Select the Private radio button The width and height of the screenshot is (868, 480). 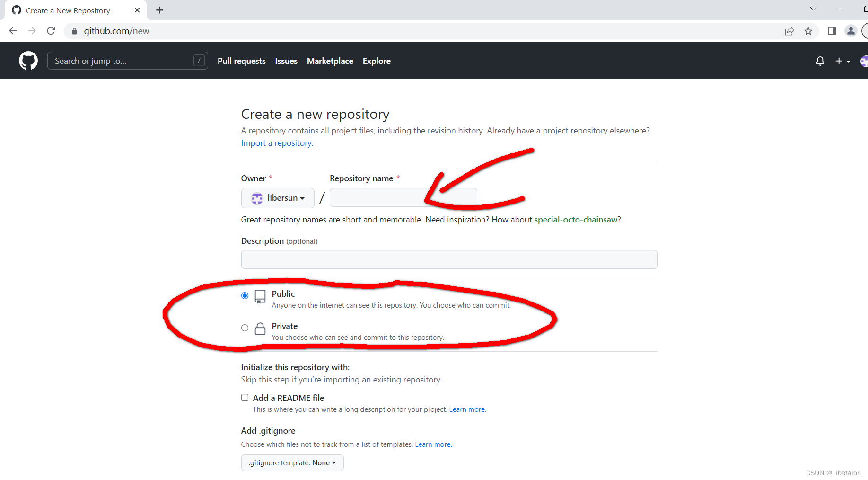click(x=245, y=328)
